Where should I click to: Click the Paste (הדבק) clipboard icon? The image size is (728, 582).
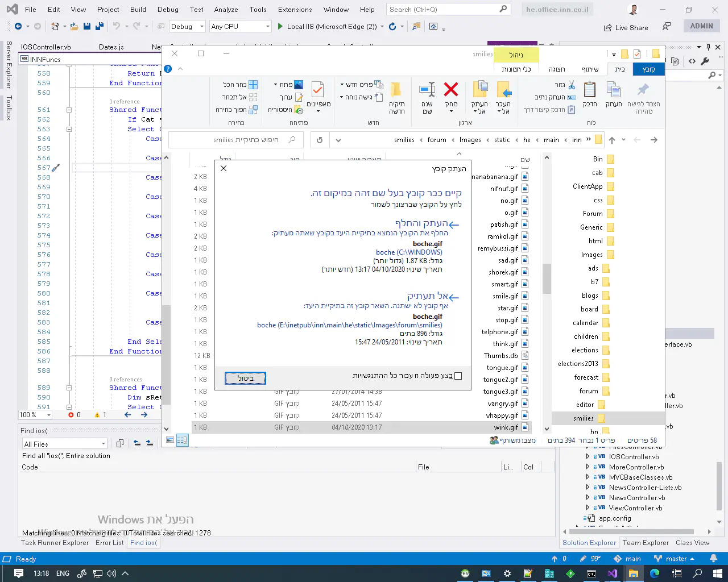tap(590, 90)
